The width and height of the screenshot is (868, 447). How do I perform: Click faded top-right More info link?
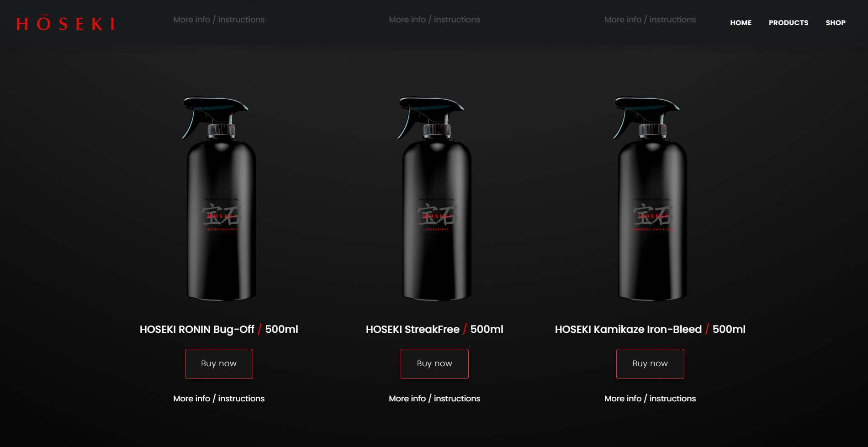coord(650,20)
